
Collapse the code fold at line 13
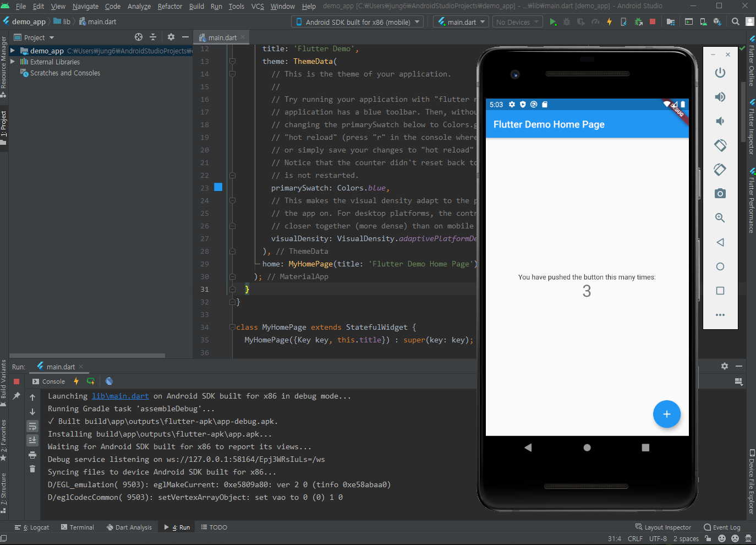[x=232, y=61]
